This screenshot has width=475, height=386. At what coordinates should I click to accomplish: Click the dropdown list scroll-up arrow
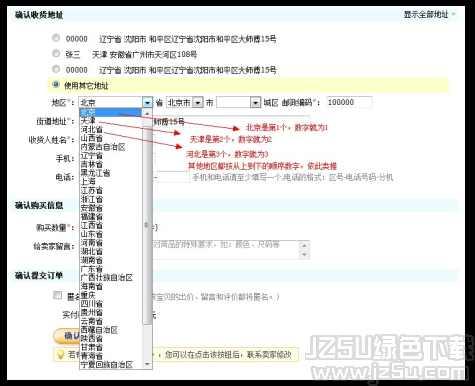[x=147, y=113]
